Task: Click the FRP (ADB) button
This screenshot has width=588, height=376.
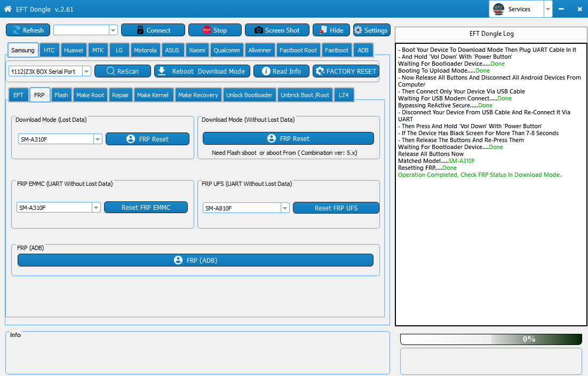Action: (x=195, y=261)
